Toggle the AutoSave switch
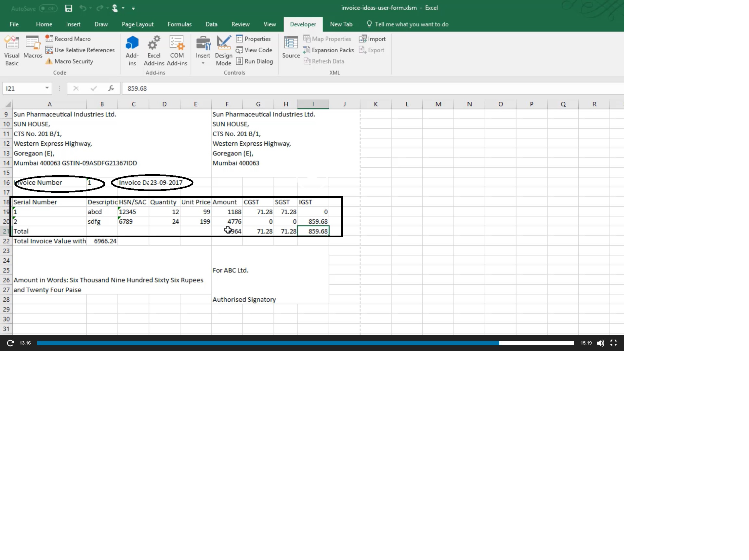Screen dimensions: 749x560 48,8
